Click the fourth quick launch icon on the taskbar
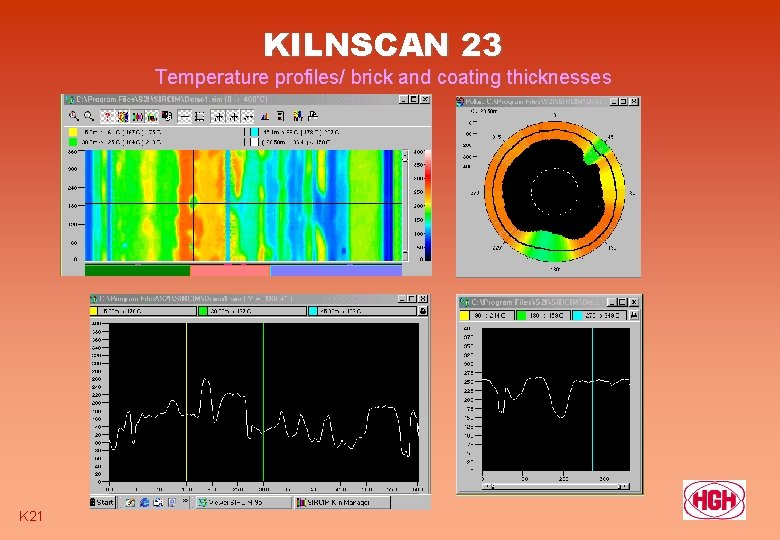 (x=172, y=502)
